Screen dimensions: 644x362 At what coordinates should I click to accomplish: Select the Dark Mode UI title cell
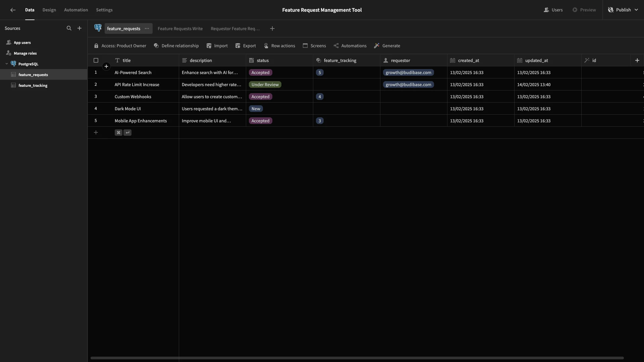(x=145, y=109)
